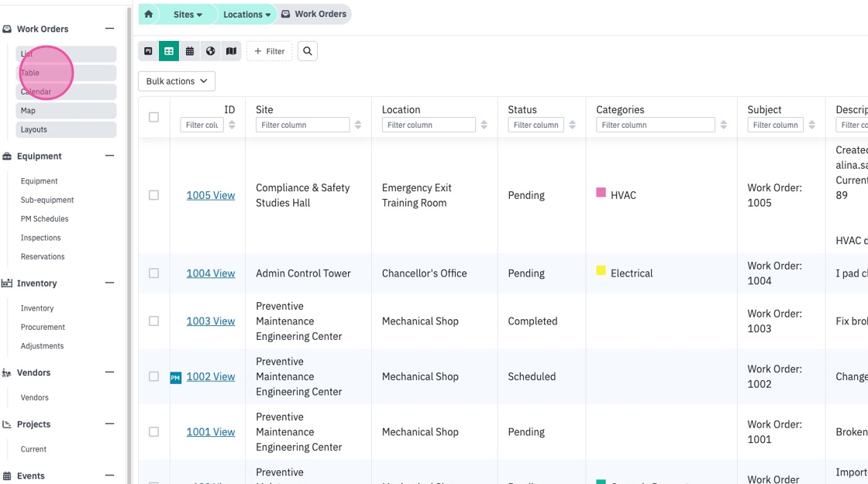Open the Current projects sidebar item
Viewport: 868px width, 484px height.
coord(33,450)
